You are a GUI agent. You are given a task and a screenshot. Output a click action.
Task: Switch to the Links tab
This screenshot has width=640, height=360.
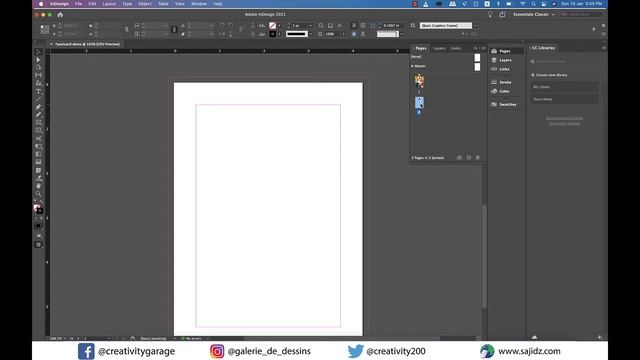[x=456, y=48]
